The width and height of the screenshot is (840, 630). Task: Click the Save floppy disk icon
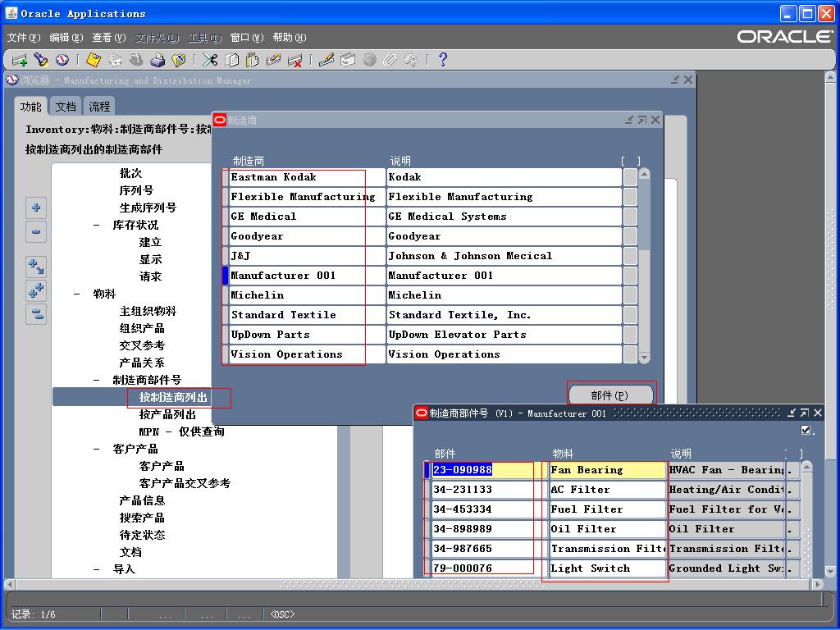pyautogui.click(x=94, y=60)
